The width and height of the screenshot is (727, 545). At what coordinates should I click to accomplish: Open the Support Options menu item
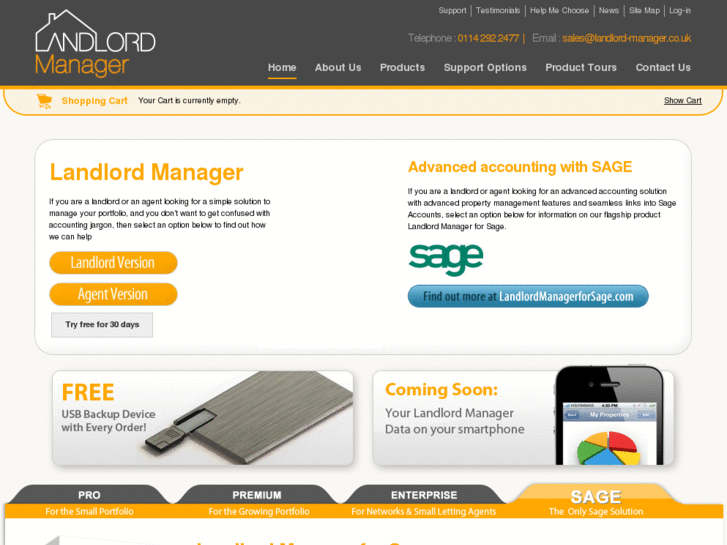[x=485, y=68]
